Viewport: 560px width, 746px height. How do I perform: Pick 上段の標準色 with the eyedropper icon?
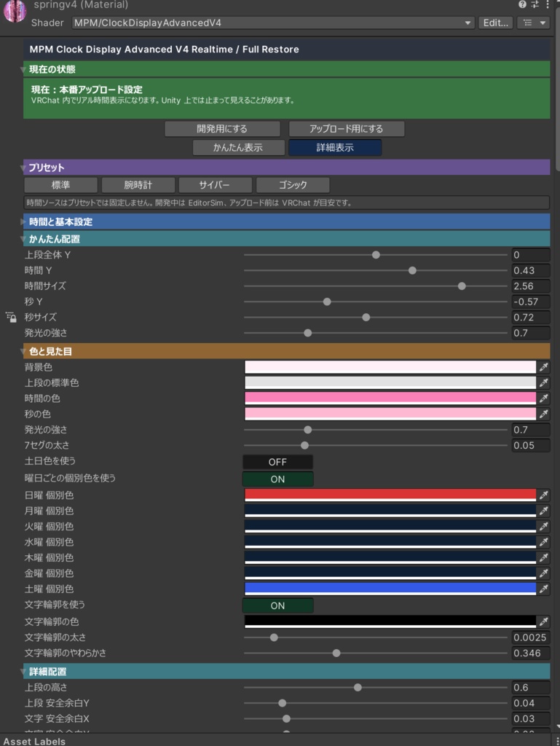pos(544,382)
